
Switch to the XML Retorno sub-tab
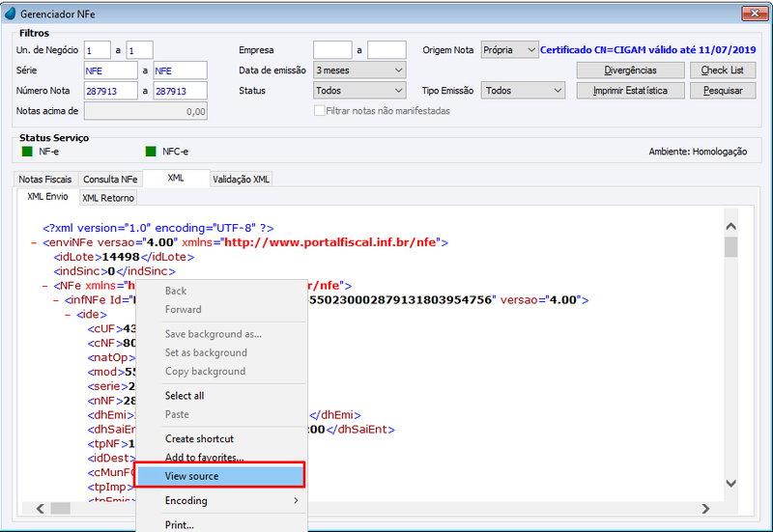pos(108,198)
